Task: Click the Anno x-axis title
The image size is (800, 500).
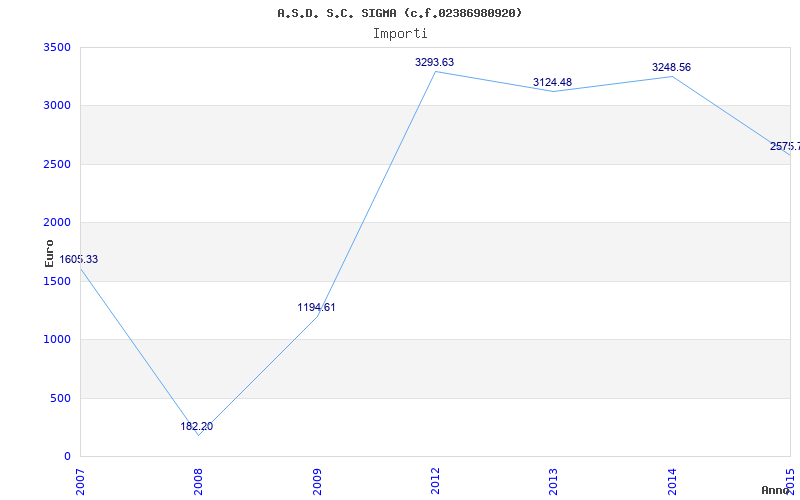Action: point(777,490)
